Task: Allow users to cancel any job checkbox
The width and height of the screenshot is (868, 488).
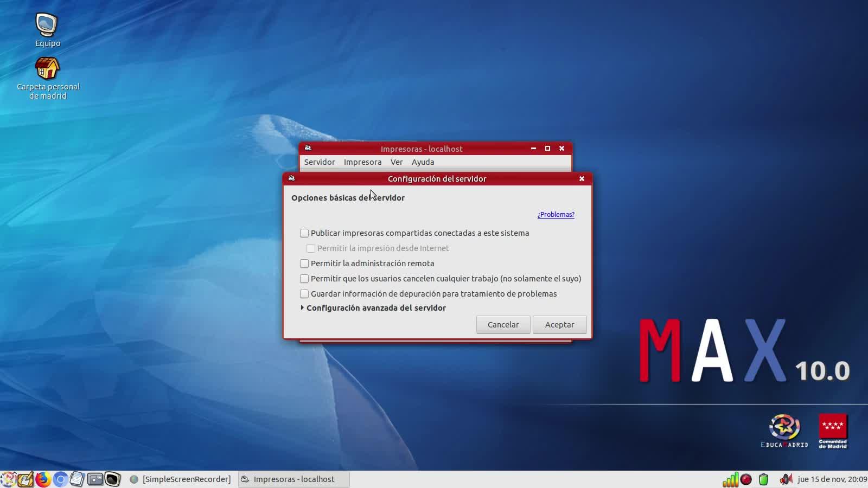Action: [304, 279]
